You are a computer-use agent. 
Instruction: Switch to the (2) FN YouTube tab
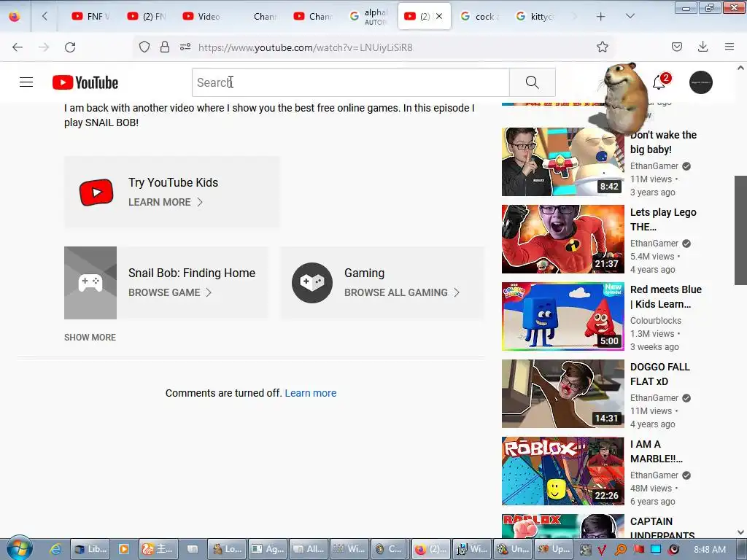(146, 16)
